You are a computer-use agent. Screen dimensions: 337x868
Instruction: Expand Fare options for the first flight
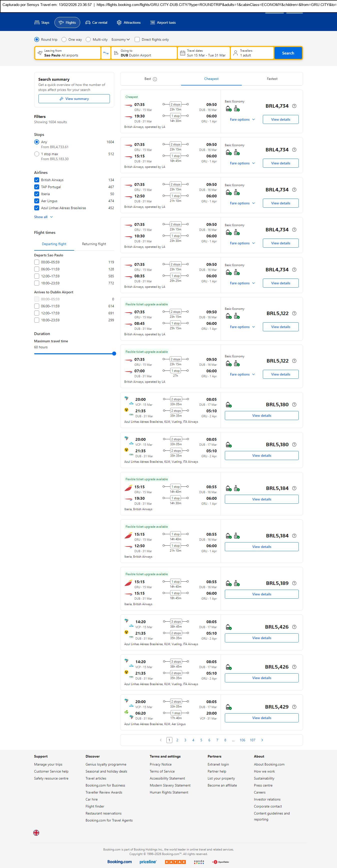coord(242,120)
